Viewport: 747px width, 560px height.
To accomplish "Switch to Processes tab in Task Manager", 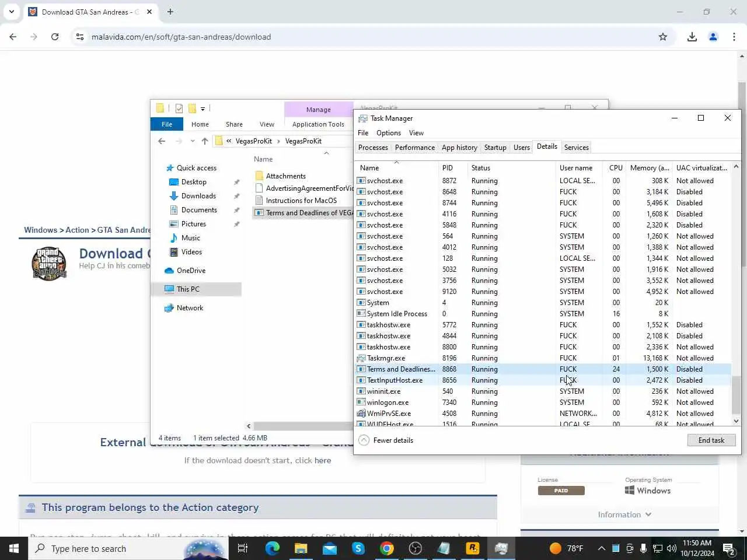I will tap(373, 148).
